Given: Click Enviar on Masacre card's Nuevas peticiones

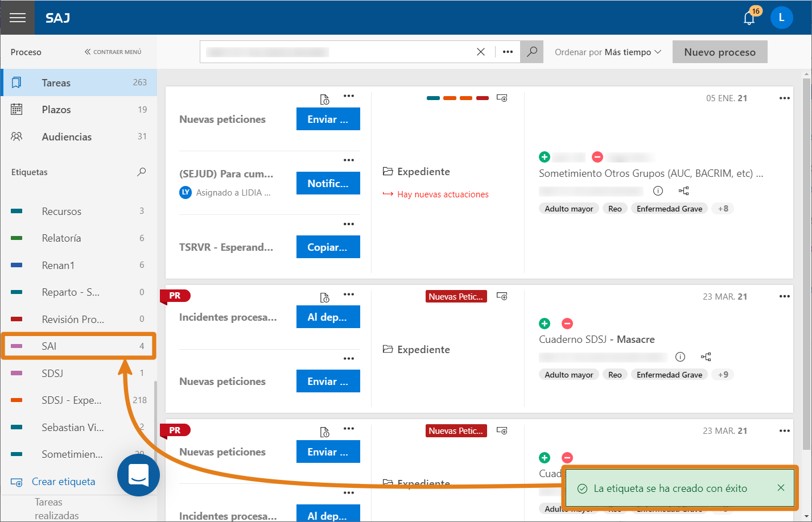Looking at the screenshot, I should [x=328, y=381].
